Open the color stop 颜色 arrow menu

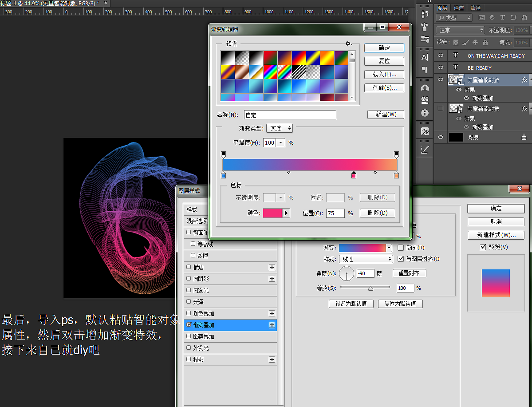tap(286, 213)
